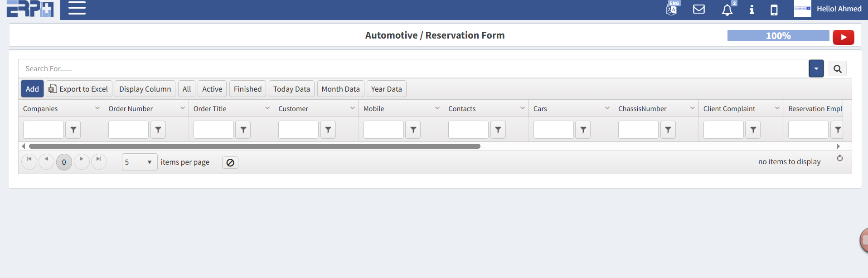Filter to Finished reservations
The width and height of the screenshot is (868, 278).
pyautogui.click(x=247, y=89)
